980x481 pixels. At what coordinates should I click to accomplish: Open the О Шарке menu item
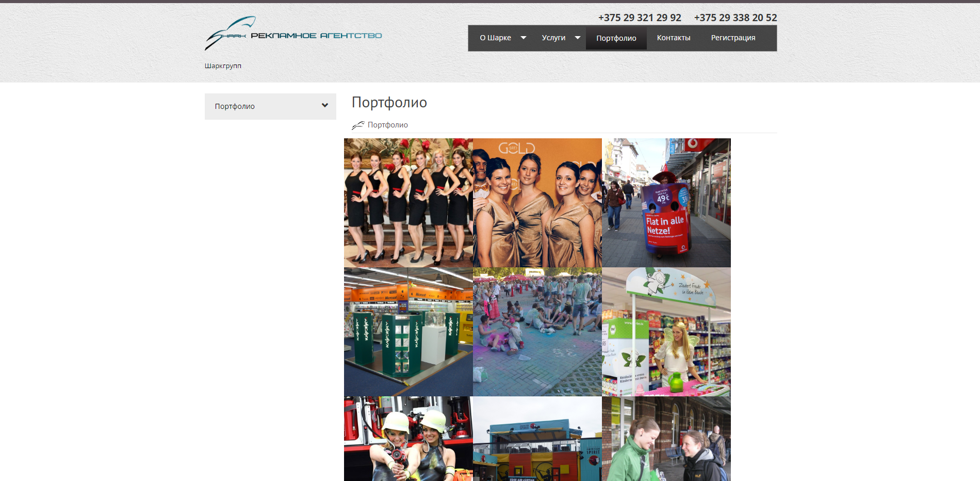pos(495,38)
